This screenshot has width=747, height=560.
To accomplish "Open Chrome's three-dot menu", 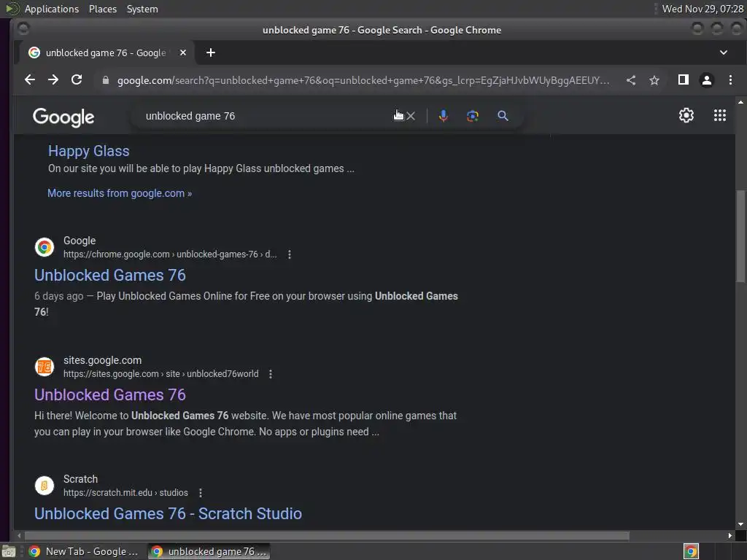I will coord(730,80).
